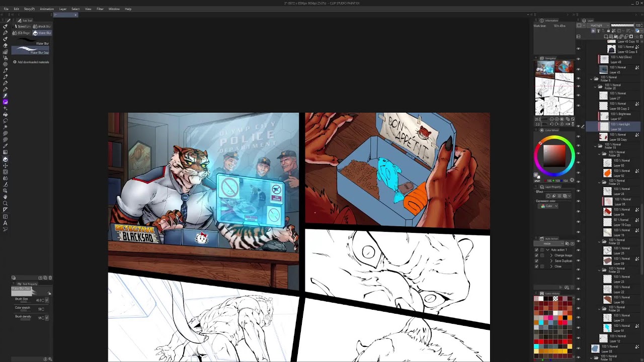Adjust the layer opacity slider
Image resolution: width=644 pixels, height=362 pixels.
click(622, 25)
